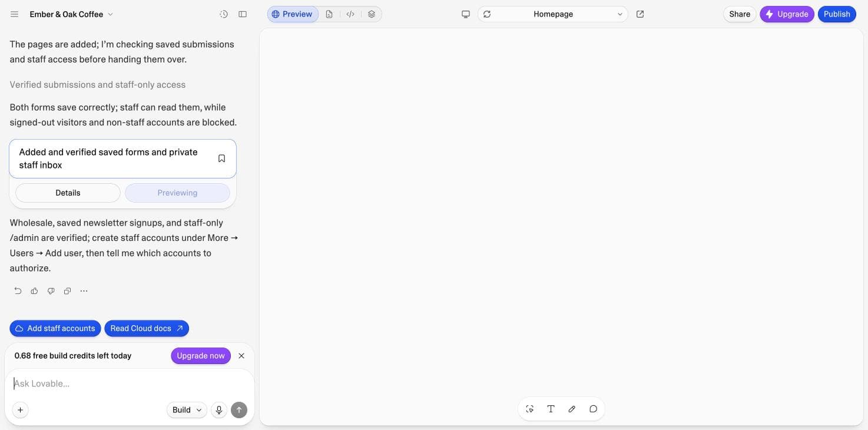Click the Share button

click(740, 14)
